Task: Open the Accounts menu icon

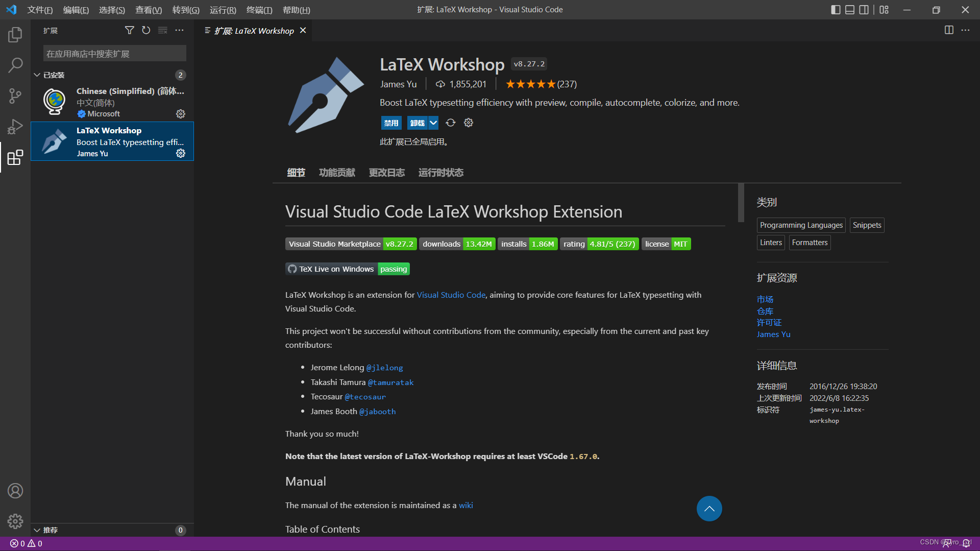Action: pos(15,491)
